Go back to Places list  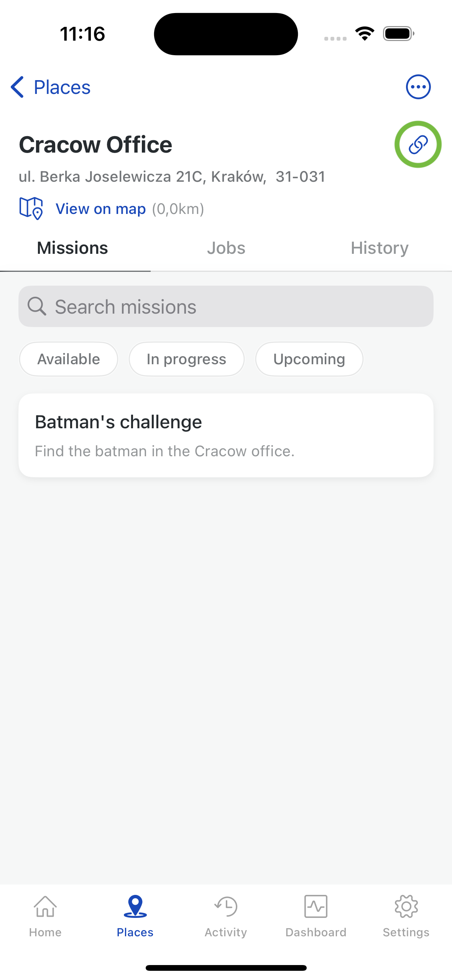(51, 87)
